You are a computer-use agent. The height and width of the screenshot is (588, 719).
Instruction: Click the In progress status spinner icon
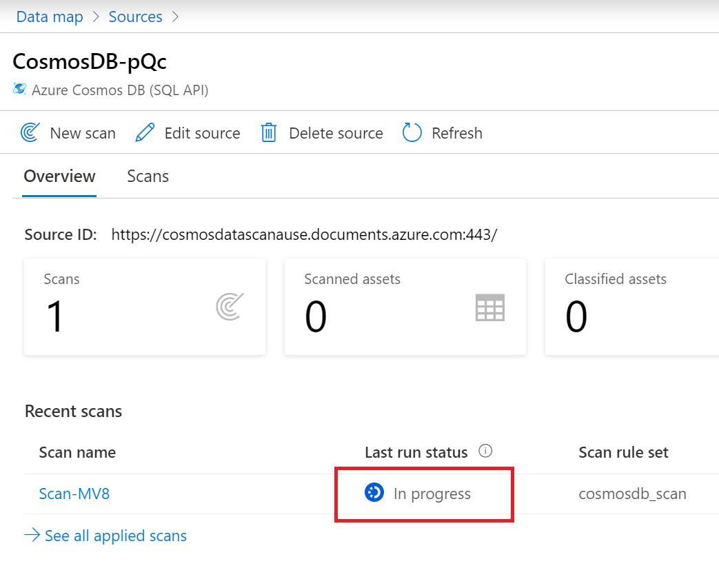point(374,493)
